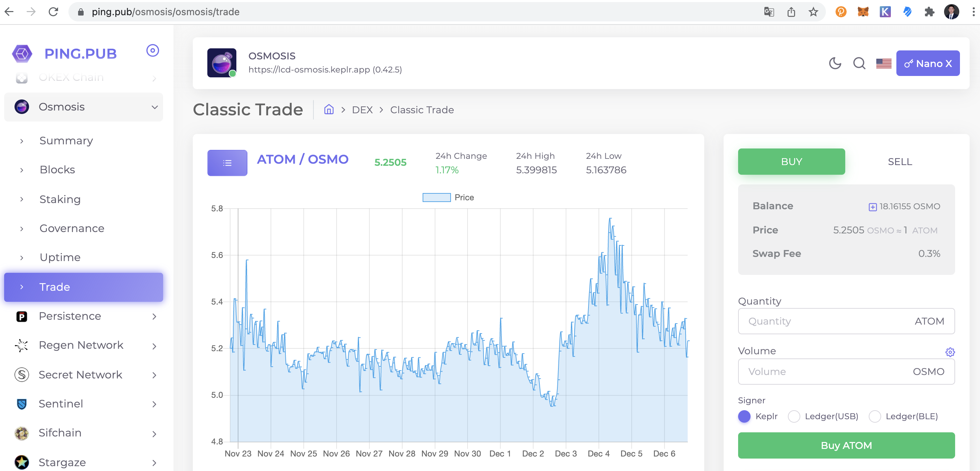Select Ledger(USB) signer option
Viewport: 980px width, 471px height.
click(794, 416)
